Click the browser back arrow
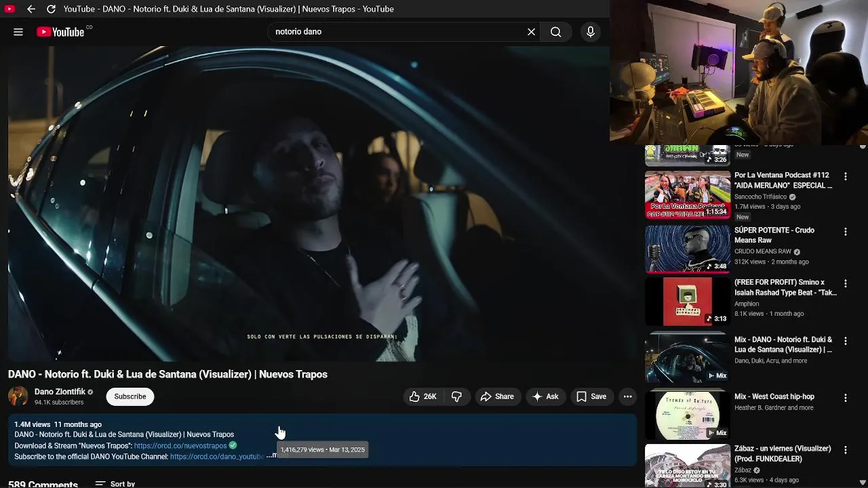The width and height of the screenshot is (868, 488). (x=31, y=9)
